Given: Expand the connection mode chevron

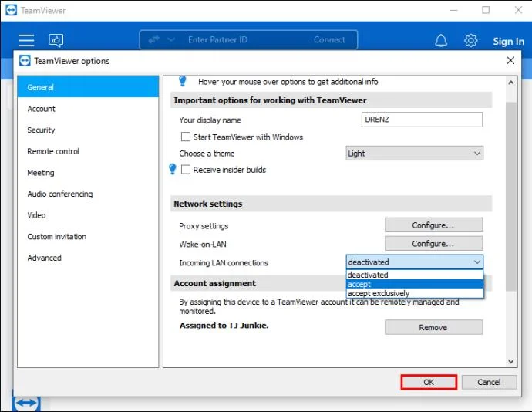Looking at the screenshot, I should point(171,40).
